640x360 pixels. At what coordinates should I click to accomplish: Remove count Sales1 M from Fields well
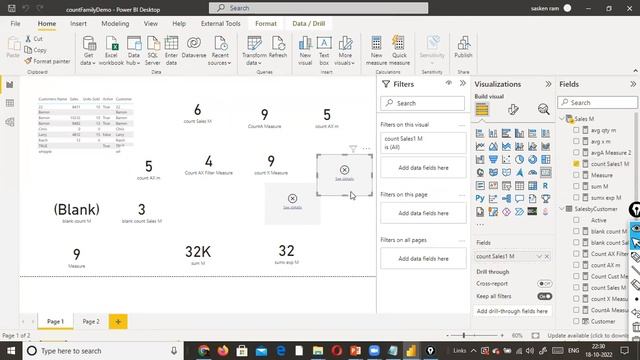tap(547, 256)
